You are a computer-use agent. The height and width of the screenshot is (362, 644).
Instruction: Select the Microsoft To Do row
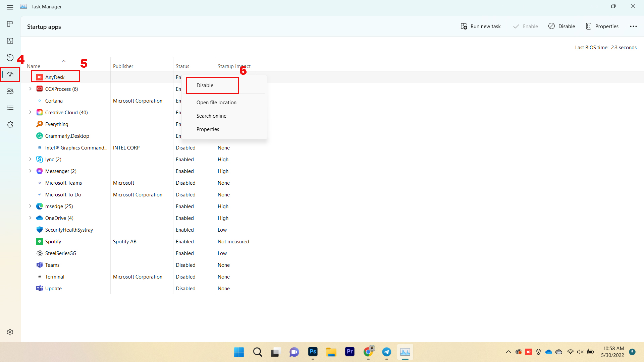tap(139, 195)
